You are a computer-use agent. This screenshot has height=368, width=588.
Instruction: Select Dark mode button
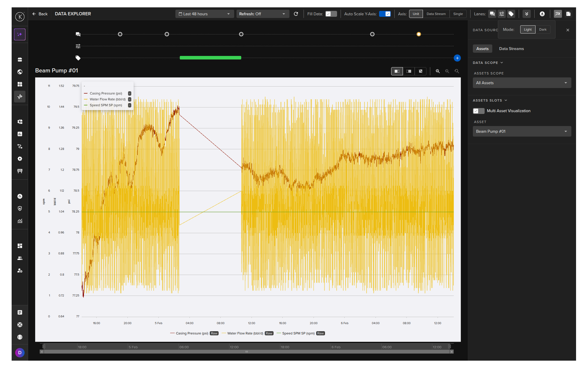pos(543,29)
